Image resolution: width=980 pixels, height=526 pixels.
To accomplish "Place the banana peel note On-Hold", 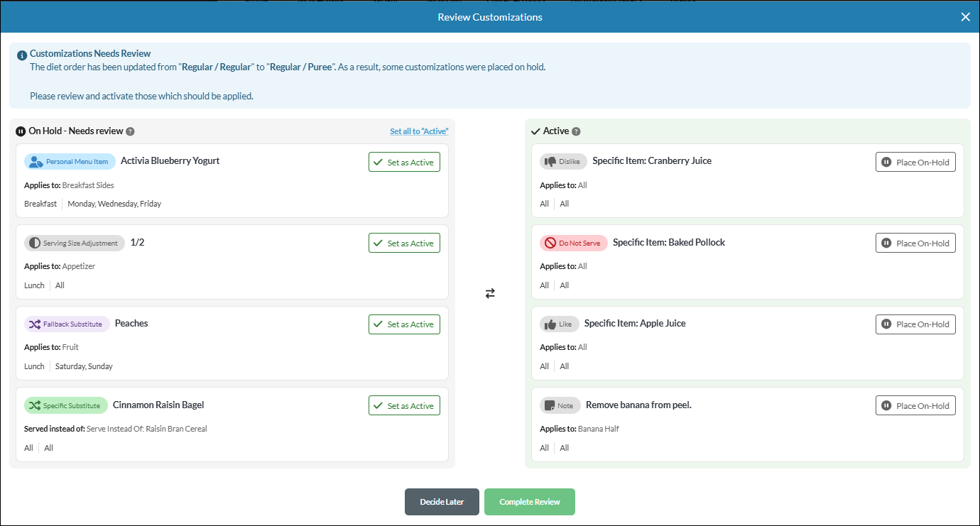I will 915,405.
